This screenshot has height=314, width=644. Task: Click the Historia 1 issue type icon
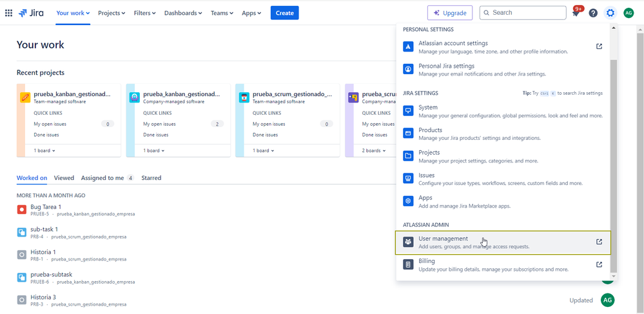coord(22,255)
